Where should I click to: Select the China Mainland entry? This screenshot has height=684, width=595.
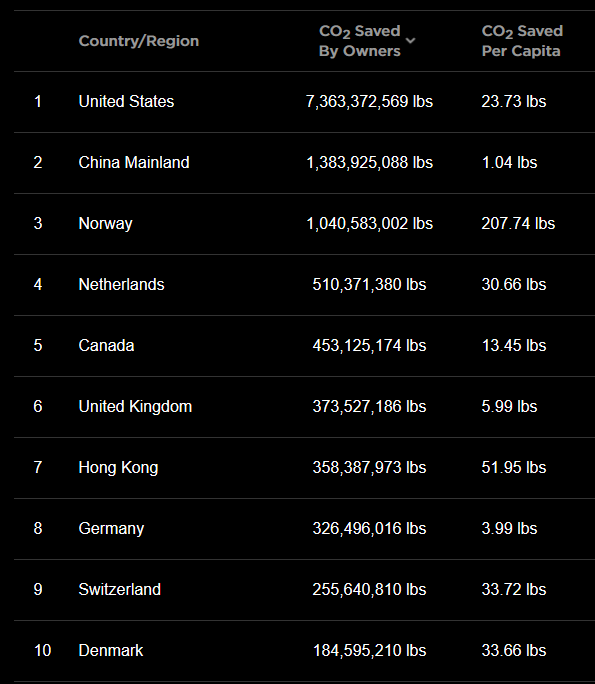134,163
